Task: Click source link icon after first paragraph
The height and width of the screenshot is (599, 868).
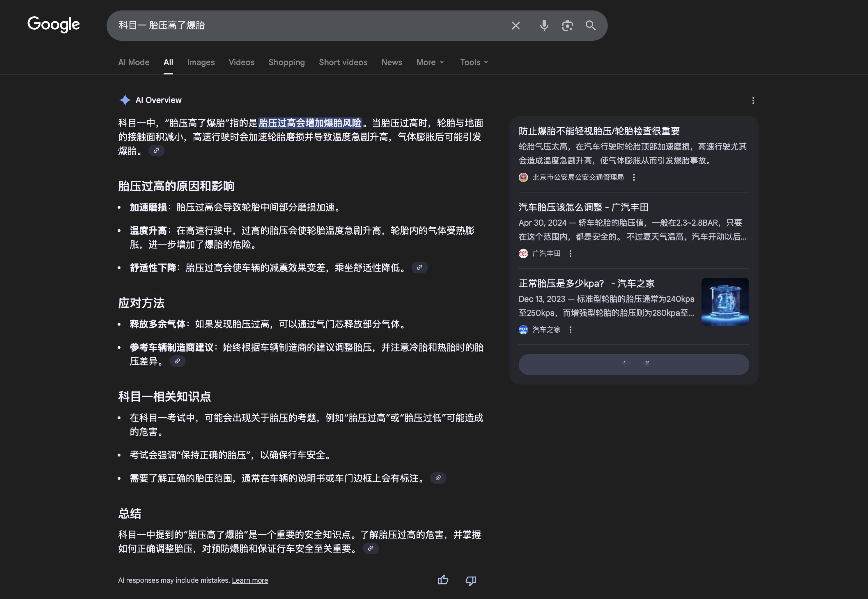Action: [x=156, y=151]
